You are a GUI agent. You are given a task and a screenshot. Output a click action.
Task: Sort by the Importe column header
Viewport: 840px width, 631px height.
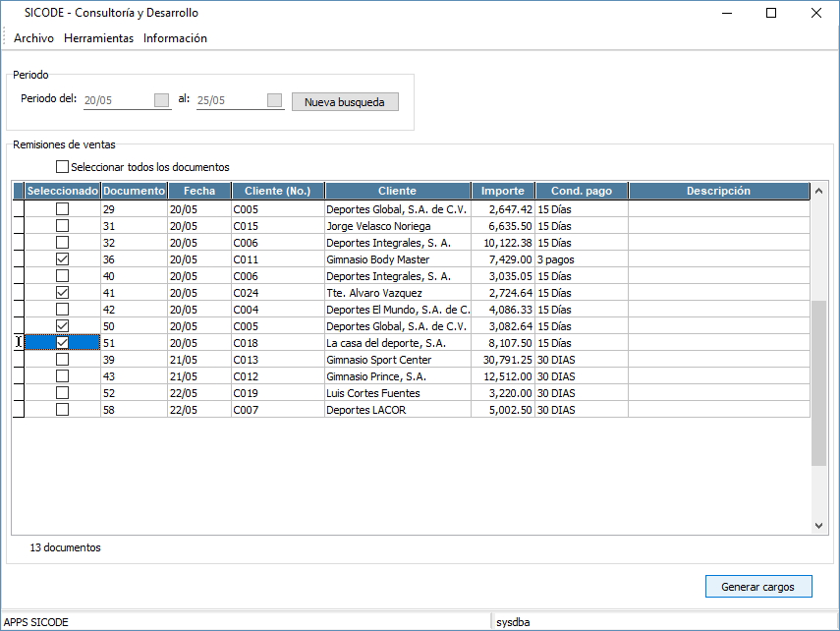[503, 191]
